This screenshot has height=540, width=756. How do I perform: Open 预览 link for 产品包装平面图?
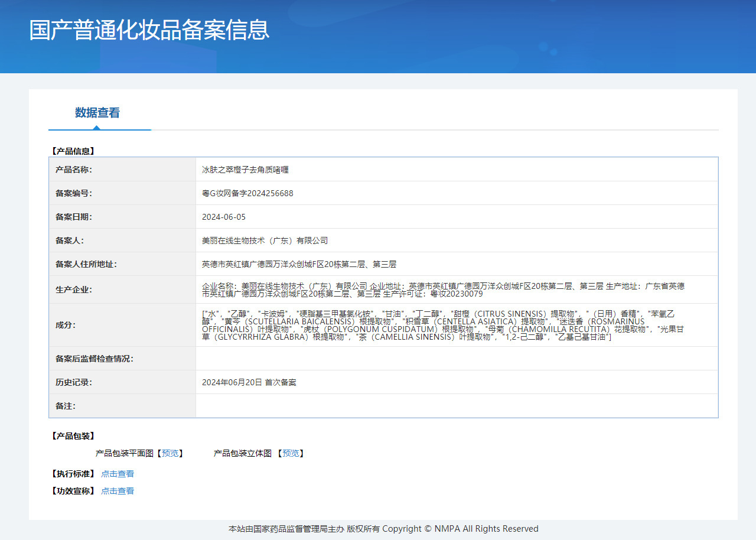tap(170, 453)
